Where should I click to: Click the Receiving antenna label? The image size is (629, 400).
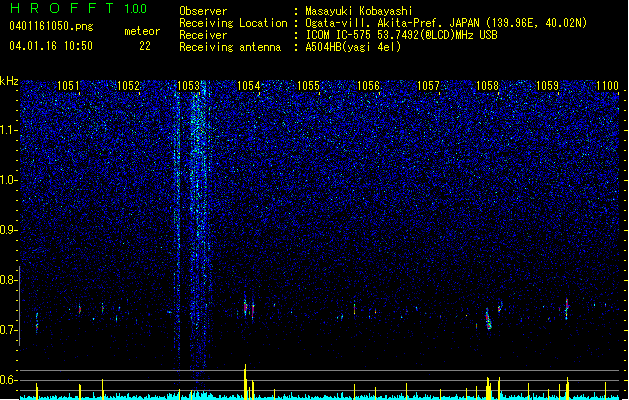coord(230,47)
